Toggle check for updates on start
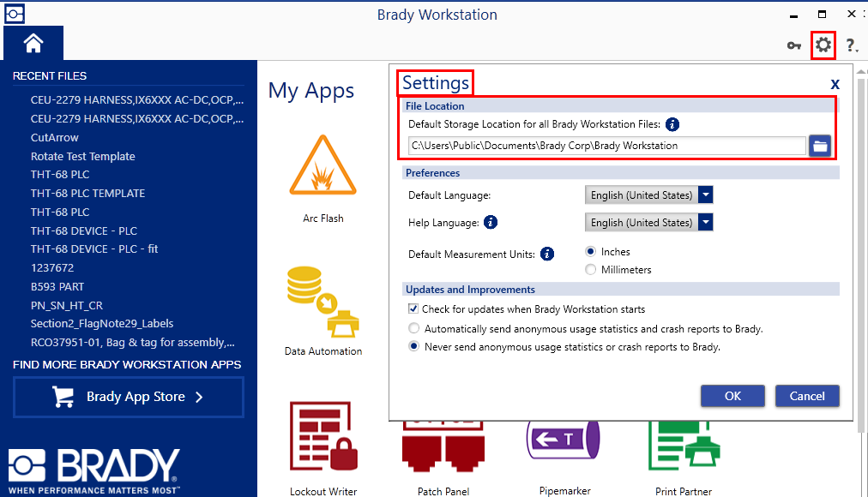Viewport: 868px width, 497px height. [x=413, y=309]
